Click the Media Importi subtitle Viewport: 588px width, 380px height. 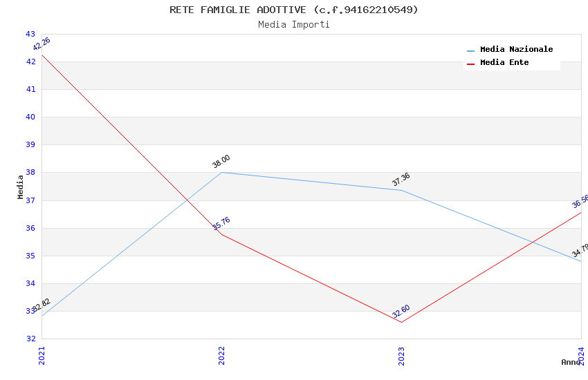(294, 25)
